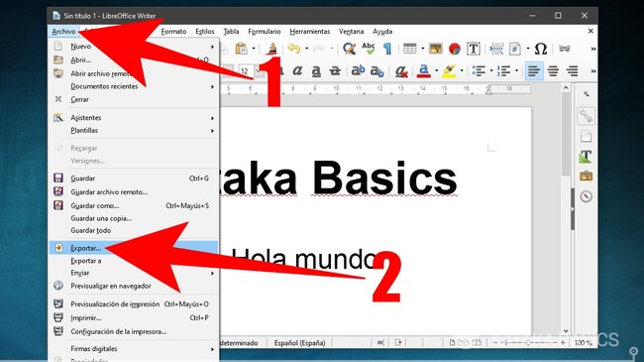Insert a chart with pie icon

click(x=455, y=49)
